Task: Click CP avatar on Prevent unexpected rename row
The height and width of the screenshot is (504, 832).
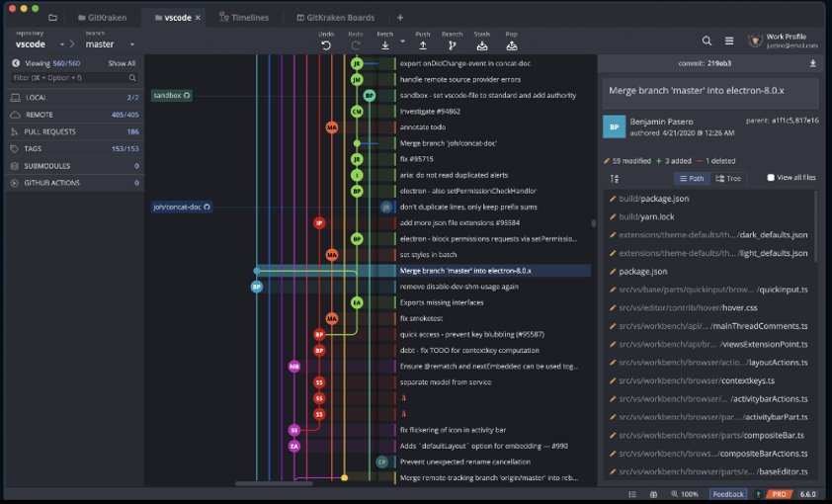Action: pos(382,462)
